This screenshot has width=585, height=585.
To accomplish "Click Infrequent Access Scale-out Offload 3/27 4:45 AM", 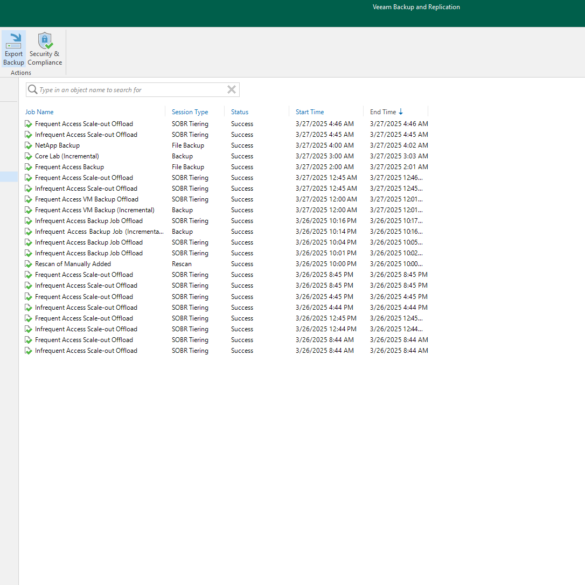I will tap(86, 135).
